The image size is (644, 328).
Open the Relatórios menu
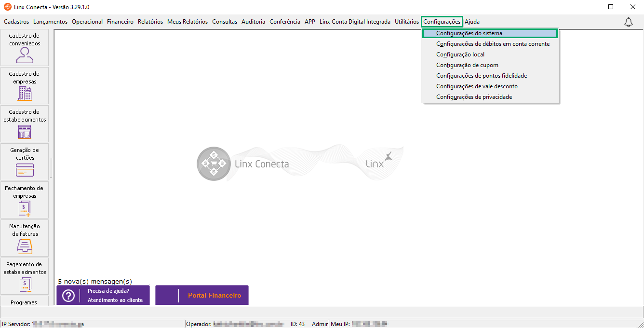[150, 22]
